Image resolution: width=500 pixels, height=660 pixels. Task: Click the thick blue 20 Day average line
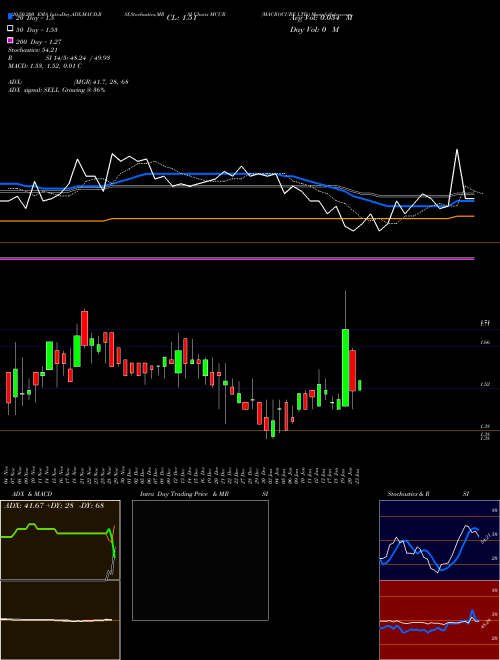237,173
